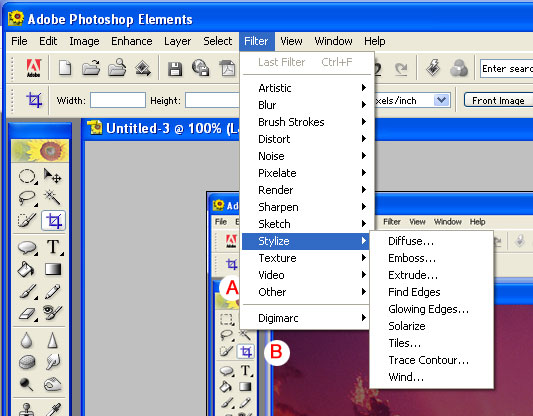This screenshot has width=533, height=416.
Task: Open the Select menu
Action: (x=218, y=41)
